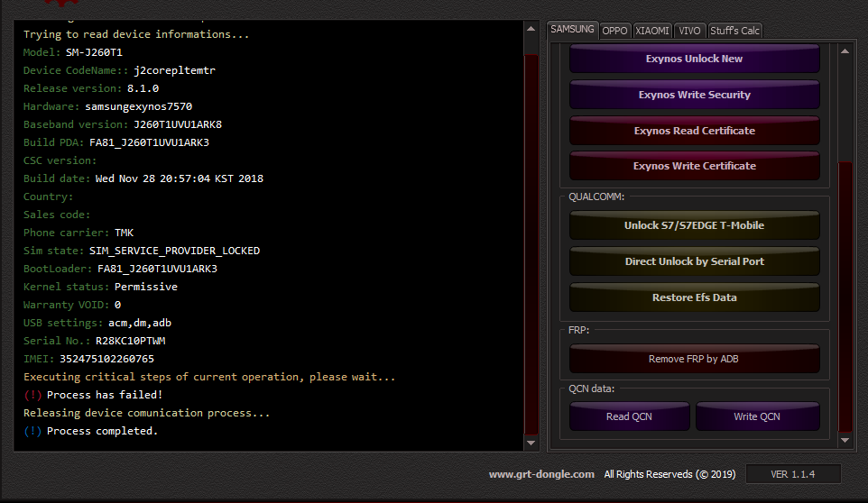Screen dimensions: 868x503
Task: Click the QUALCOMM: group label
Action: (x=596, y=197)
